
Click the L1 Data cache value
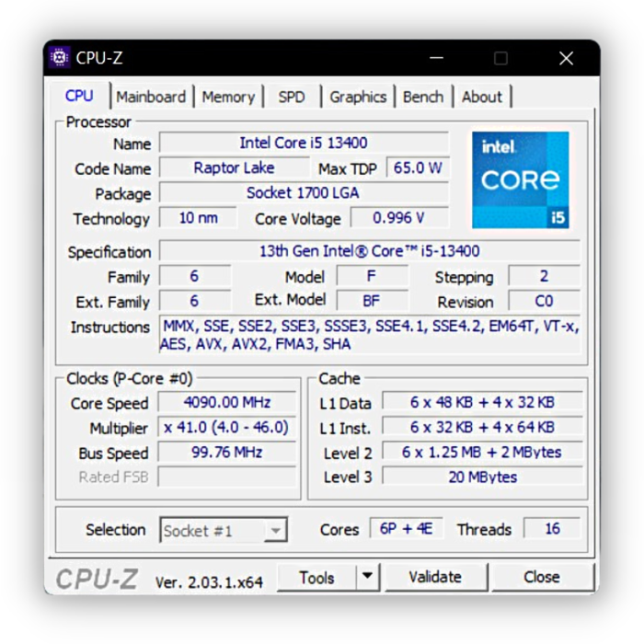point(482,402)
